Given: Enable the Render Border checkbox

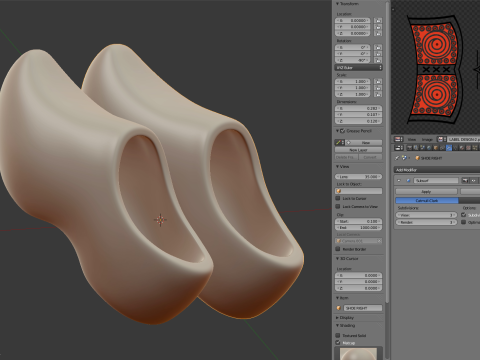Looking at the screenshot, I should coord(338,249).
